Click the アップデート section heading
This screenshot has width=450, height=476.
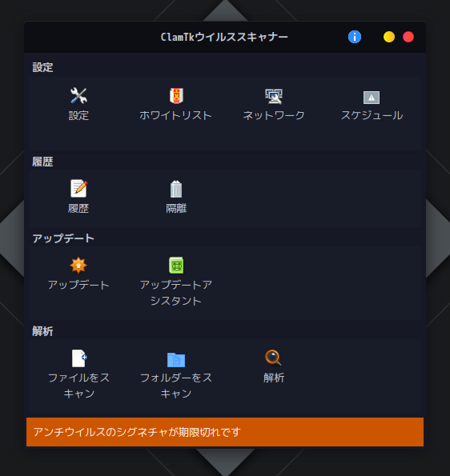tap(63, 238)
